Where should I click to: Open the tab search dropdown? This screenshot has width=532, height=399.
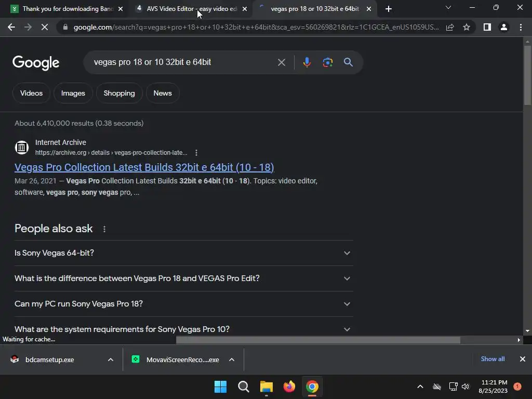click(x=448, y=7)
